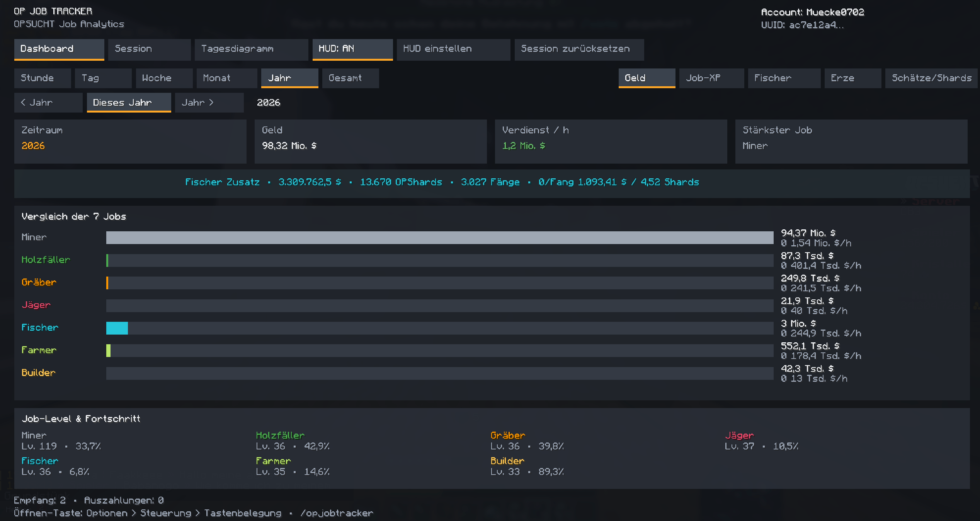Screen dimensions: 980x521
Task: Click the Zeitraum 2026 card
Action: [130, 141]
